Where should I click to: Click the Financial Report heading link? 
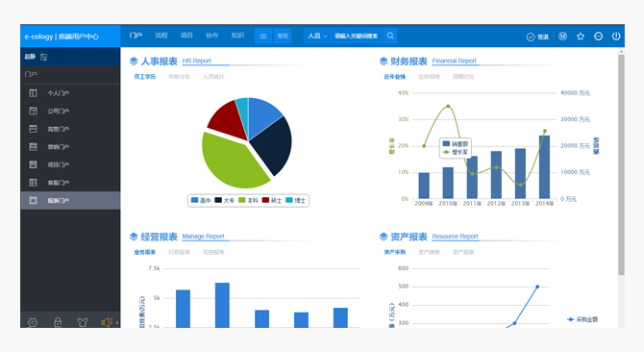tap(455, 61)
